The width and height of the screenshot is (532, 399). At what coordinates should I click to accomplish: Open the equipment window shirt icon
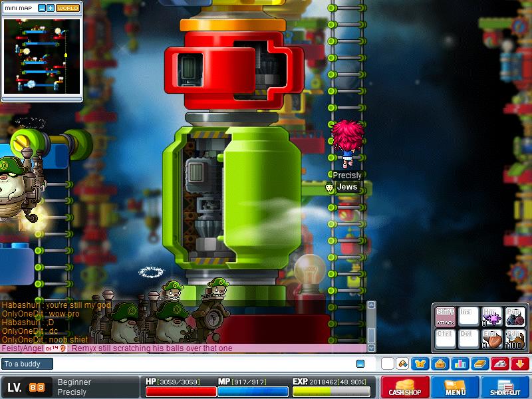(420, 364)
